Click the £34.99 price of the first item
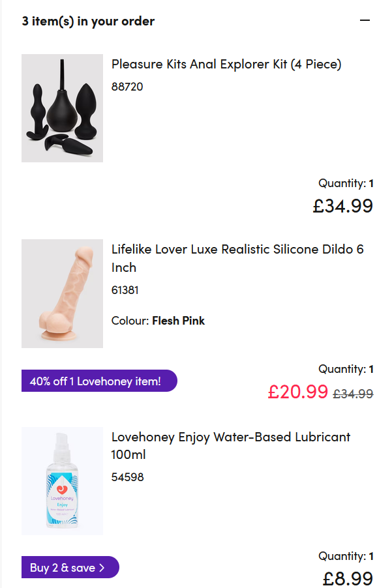The height and width of the screenshot is (588, 392). 343,206
